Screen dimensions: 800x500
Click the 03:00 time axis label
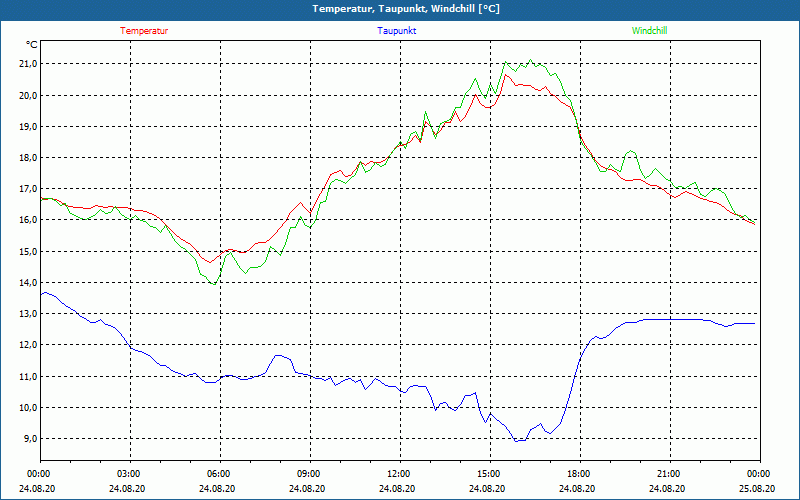(128, 474)
